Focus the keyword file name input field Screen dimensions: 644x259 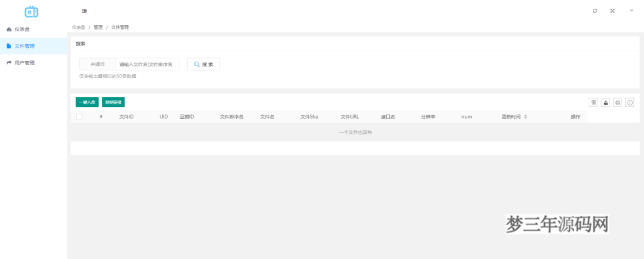click(148, 64)
